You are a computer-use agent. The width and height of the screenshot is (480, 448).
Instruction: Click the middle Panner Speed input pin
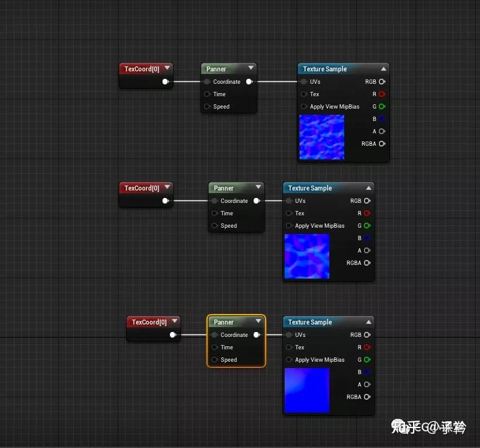[x=215, y=226]
